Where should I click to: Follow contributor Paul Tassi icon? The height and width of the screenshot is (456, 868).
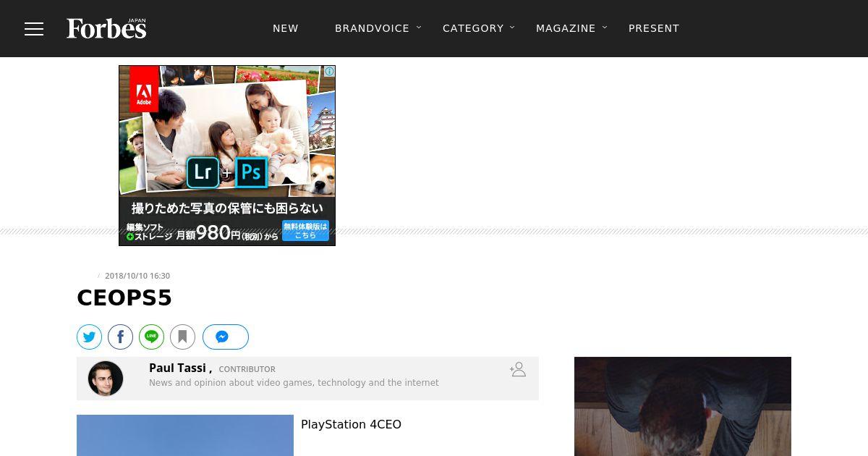(x=517, y=370)
